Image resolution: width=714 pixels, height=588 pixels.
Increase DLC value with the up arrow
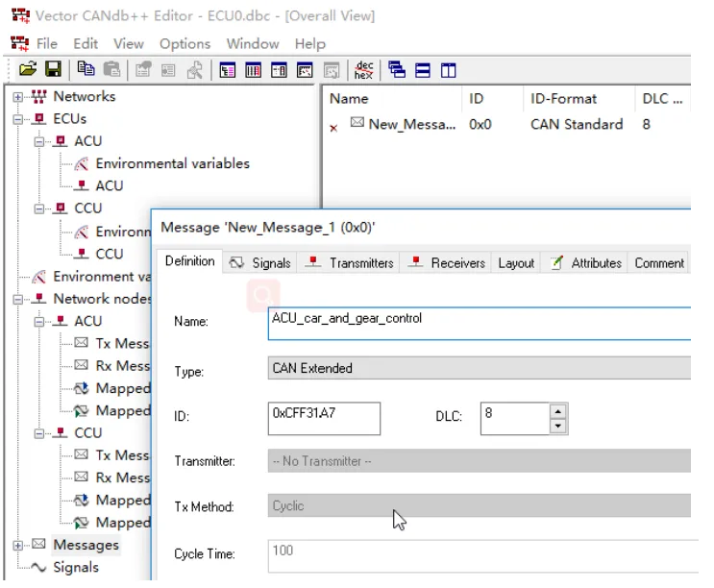pos(557,411)
